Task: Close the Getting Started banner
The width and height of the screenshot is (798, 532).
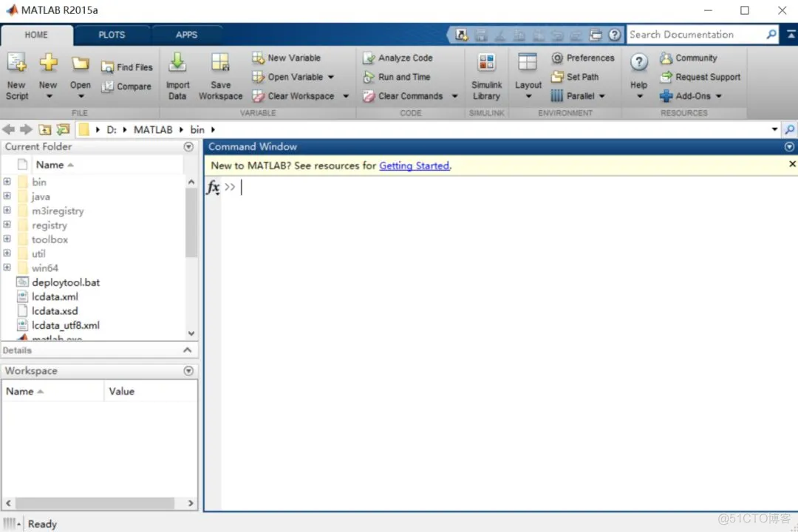Action: 792,164
